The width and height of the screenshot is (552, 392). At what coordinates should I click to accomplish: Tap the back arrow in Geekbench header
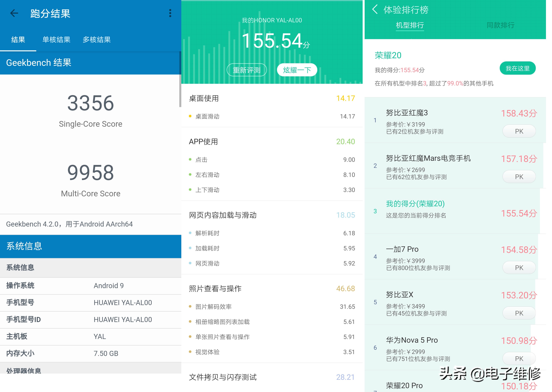coord(14,13)
